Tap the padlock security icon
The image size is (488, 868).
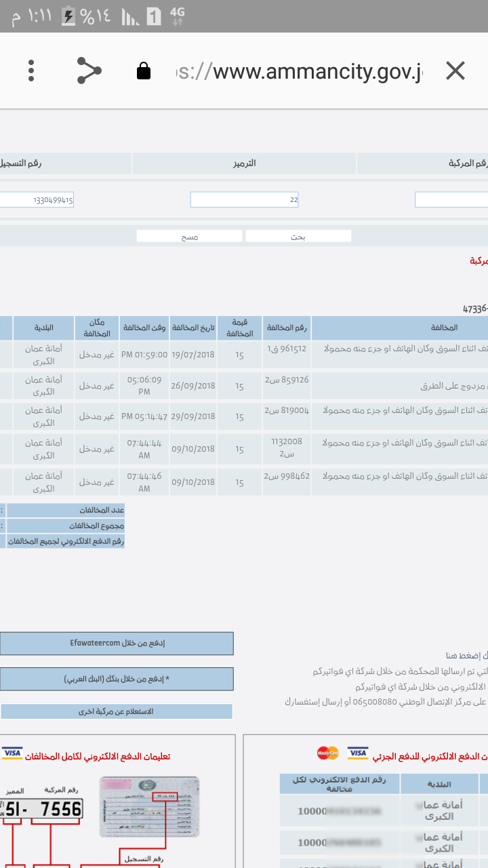(143, 71)
